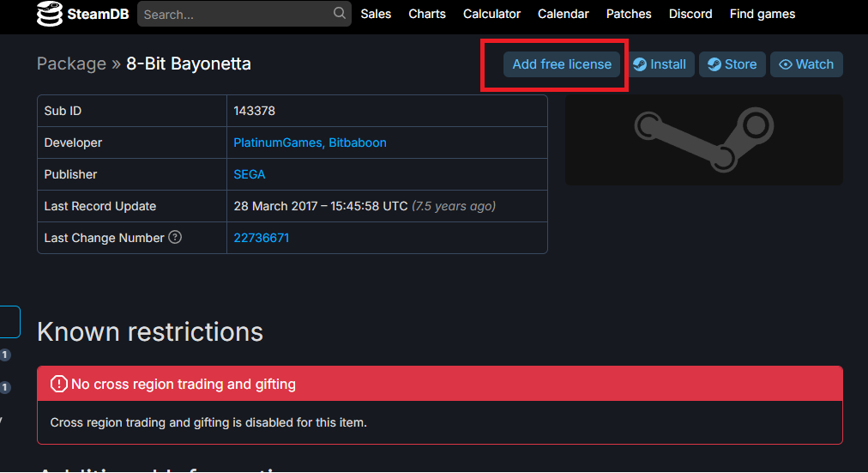868x473 pixels.
Task: Open the Charts page
Action: pos(427,14)
